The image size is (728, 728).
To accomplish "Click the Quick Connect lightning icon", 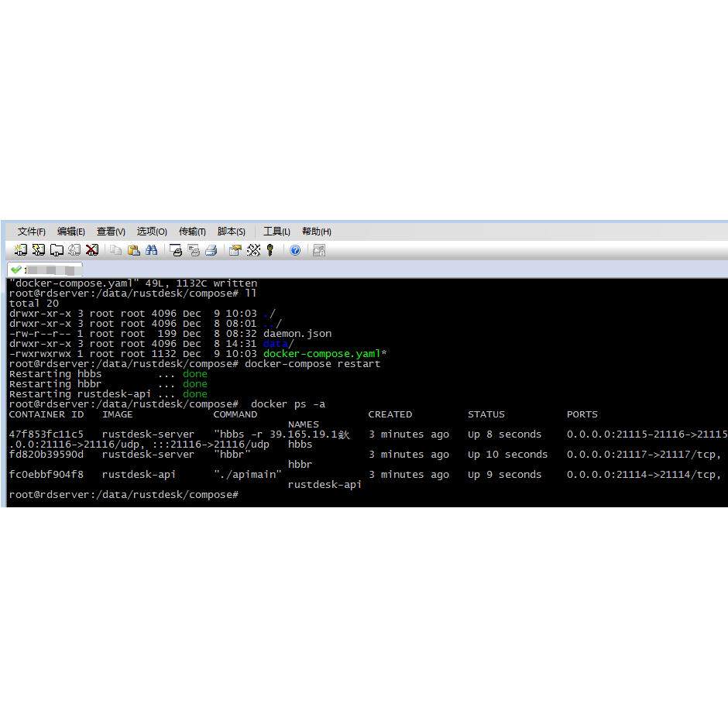I will (39, 250).
